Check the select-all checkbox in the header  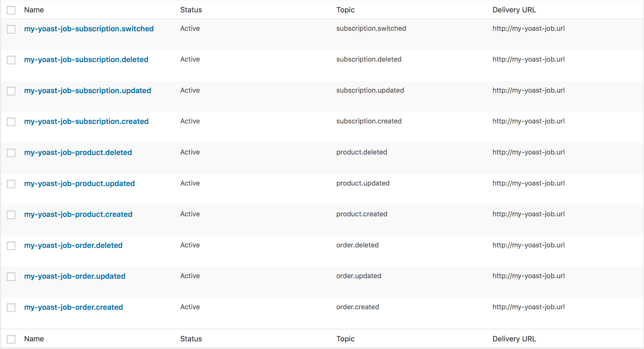pos(11,10)
